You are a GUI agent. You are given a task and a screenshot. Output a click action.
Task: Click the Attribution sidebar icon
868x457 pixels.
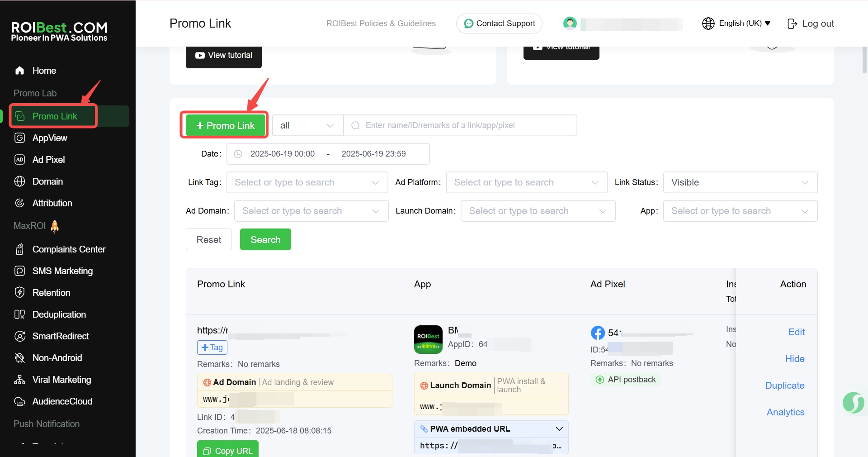pyautogui.click(x=19, y=203)
